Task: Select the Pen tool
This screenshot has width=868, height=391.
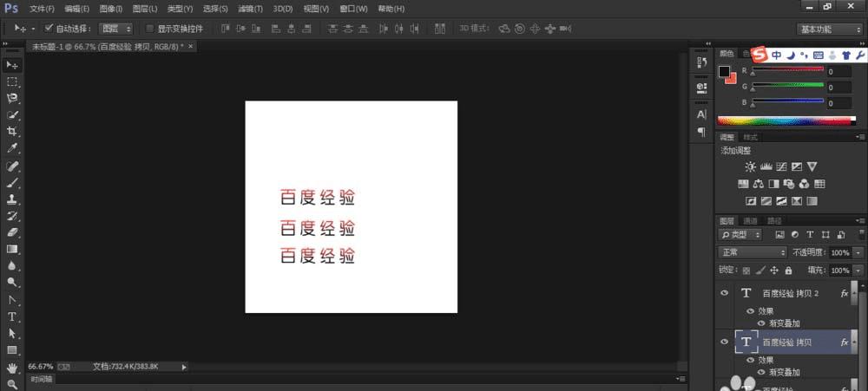Action: click(x=12, y=300)
